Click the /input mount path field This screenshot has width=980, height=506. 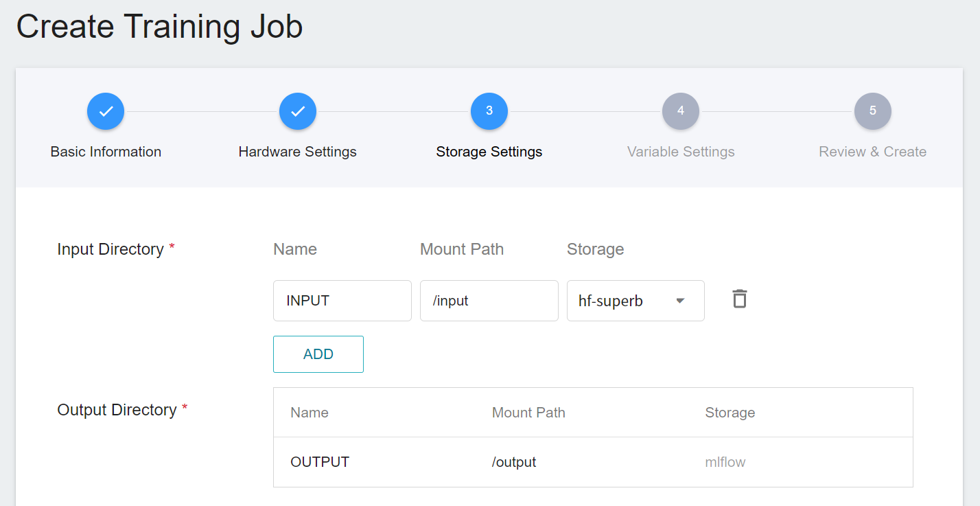pos(489,301)
